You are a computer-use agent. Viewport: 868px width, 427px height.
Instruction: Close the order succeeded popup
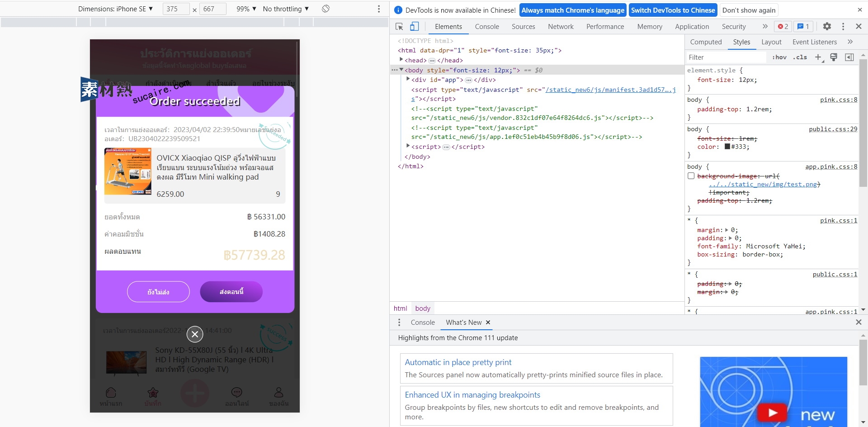point(195,334)
